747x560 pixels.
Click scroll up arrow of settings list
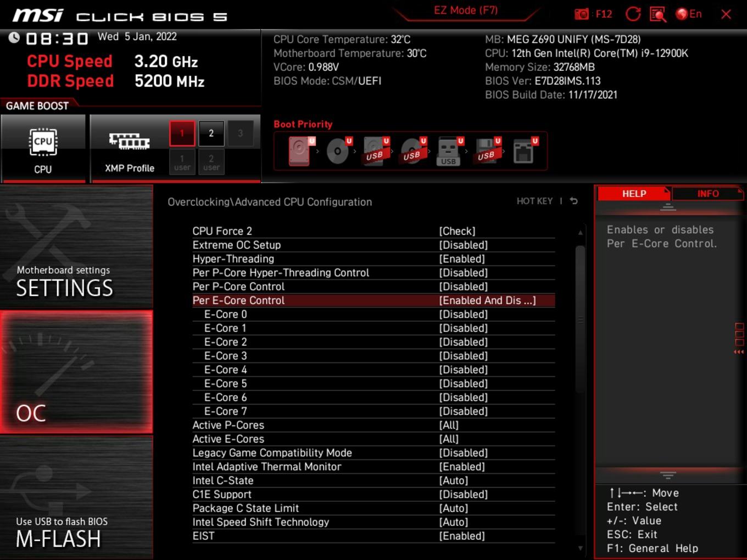pyautogui.click(x=580, y=233)
